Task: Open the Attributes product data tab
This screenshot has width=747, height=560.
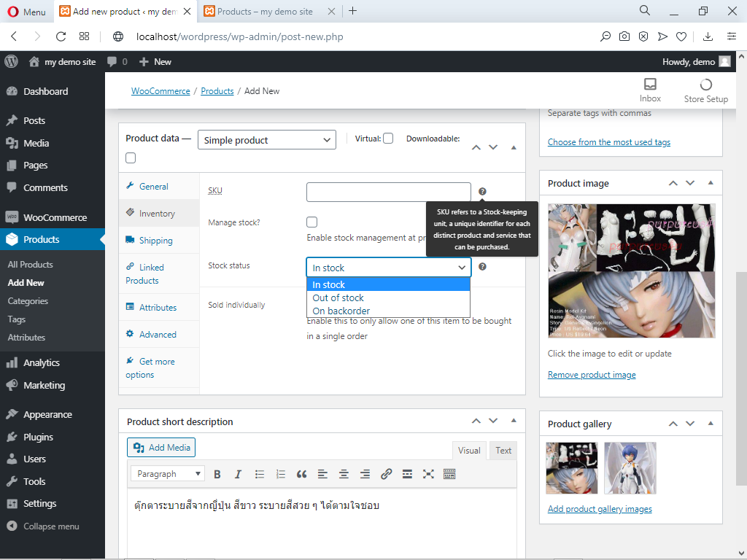Action: tap(159, 308)
